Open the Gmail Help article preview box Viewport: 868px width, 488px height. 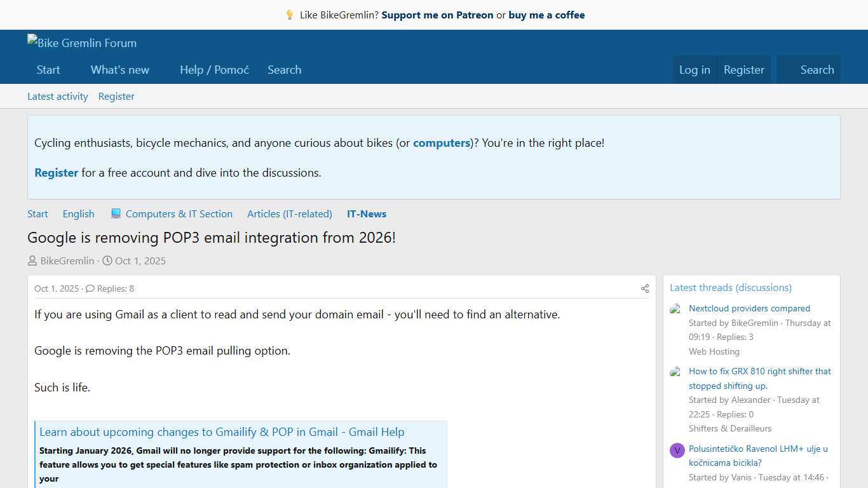coord(222,431)
